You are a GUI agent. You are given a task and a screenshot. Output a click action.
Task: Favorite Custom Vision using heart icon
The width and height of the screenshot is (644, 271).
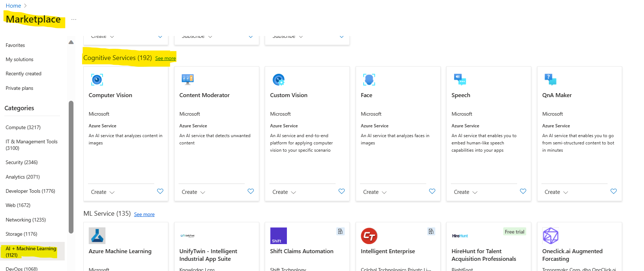click(341, 191)
